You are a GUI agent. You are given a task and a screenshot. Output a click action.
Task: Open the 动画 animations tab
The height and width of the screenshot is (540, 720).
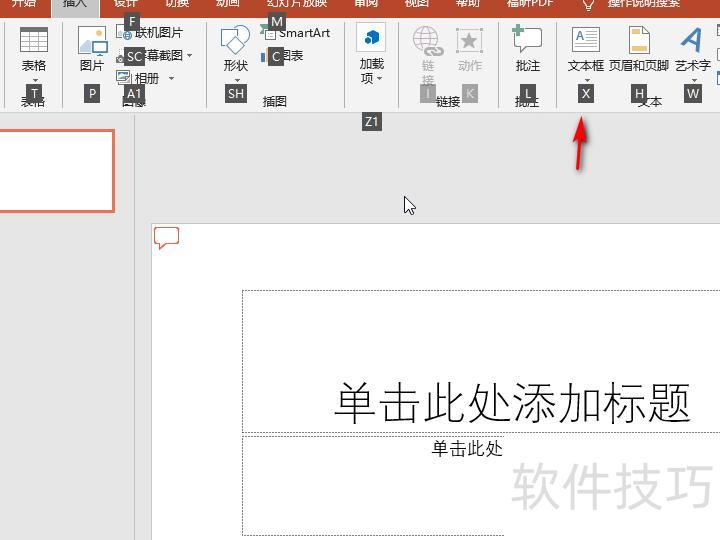228,4
